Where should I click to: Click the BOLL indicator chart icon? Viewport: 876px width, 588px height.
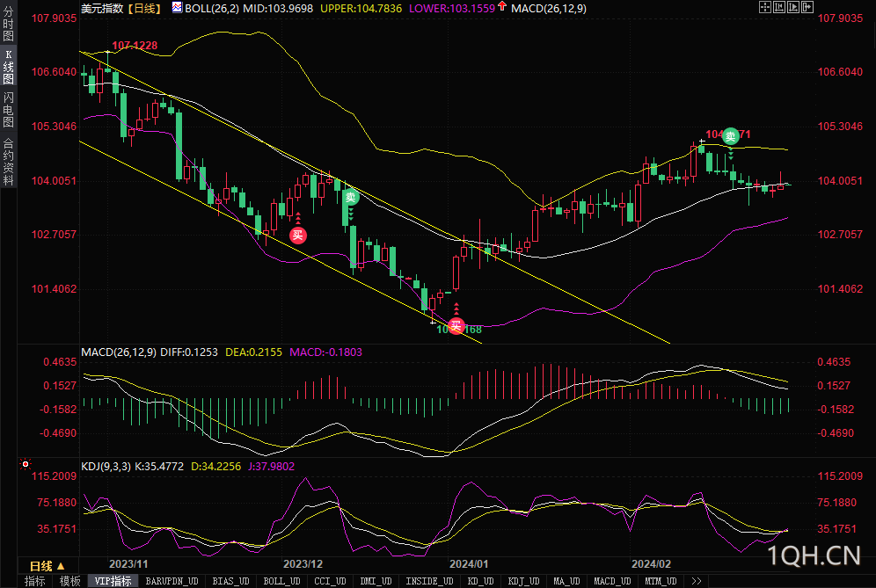177,7
